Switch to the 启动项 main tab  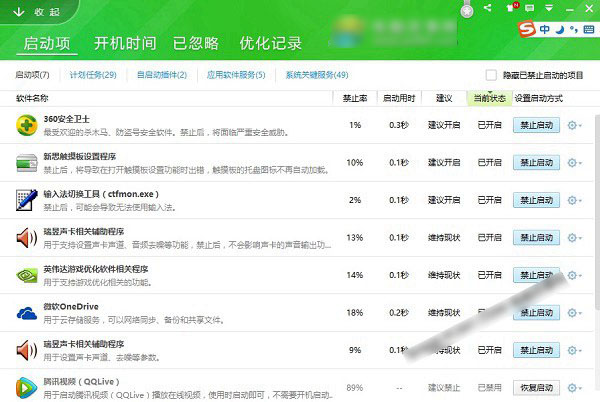[x=47, y=43]
